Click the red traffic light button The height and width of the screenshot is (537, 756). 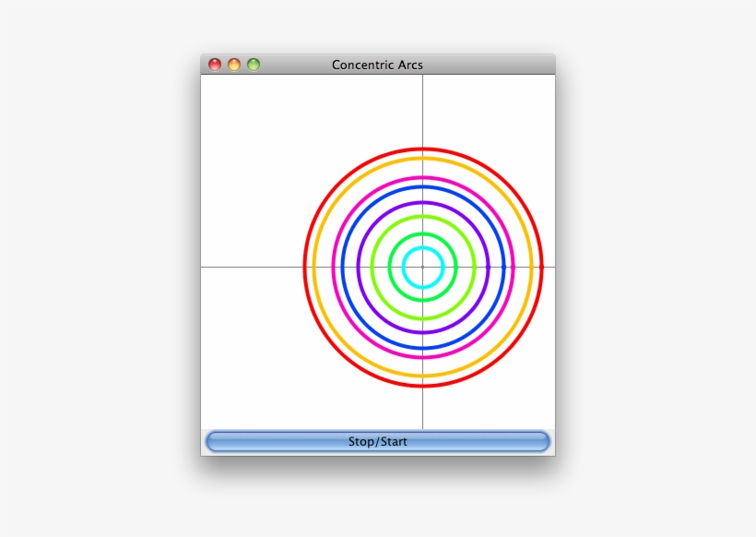pos(215,64)
